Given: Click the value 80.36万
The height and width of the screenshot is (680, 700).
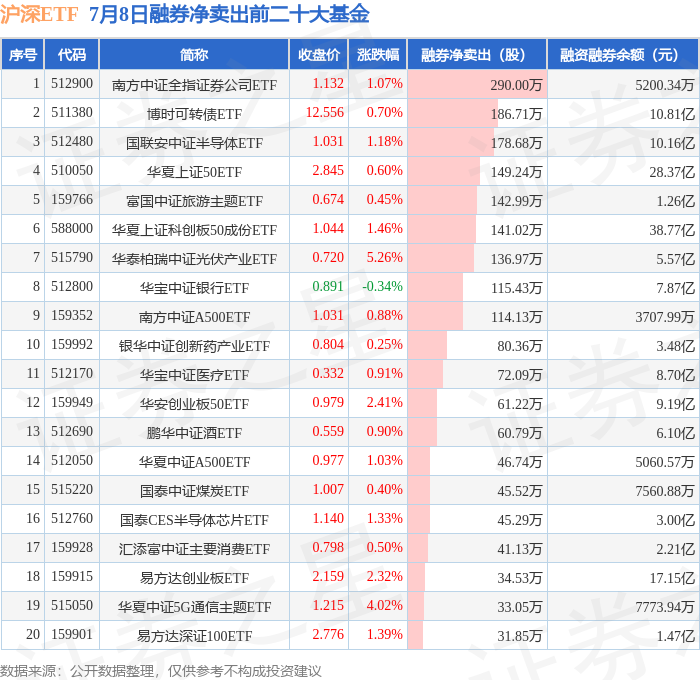Looking at the screenshot, I should point(520,346).
